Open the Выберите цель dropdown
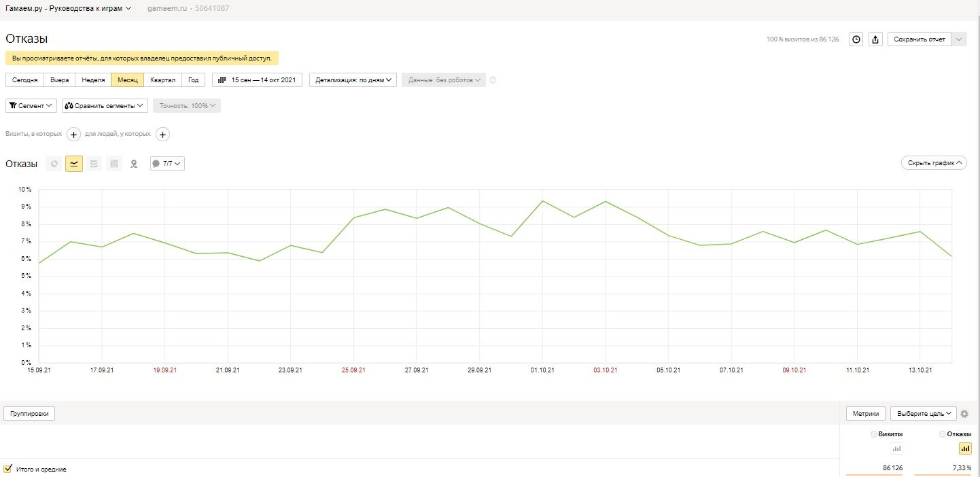980x477 pixels. 924,414
